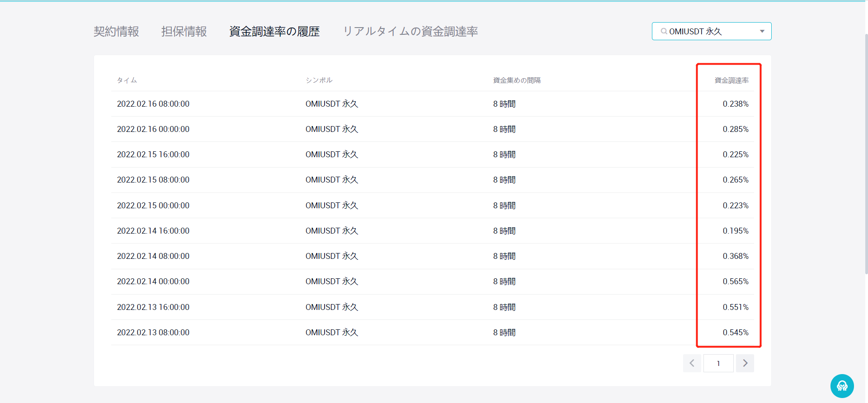The height and width of the screenshot is (403, 868).
Task: Click the page vertical scrollbar
Action: click(x=866, y=154)
